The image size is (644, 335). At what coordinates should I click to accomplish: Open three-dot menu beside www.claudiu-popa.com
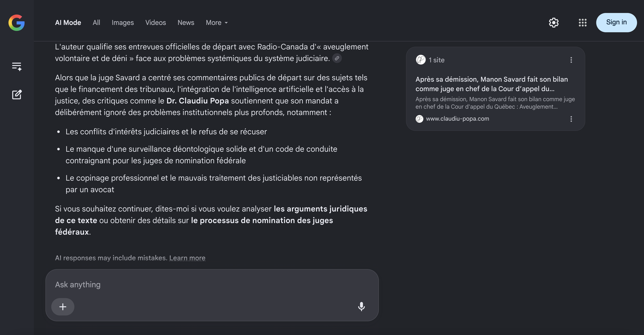point(571,119)
